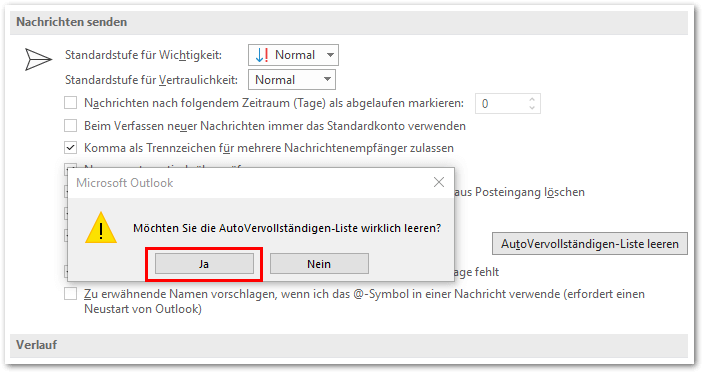Enable marking messages as expired checkbox
The height and width of the screenshot is (373, 703).
coord(70,103)
